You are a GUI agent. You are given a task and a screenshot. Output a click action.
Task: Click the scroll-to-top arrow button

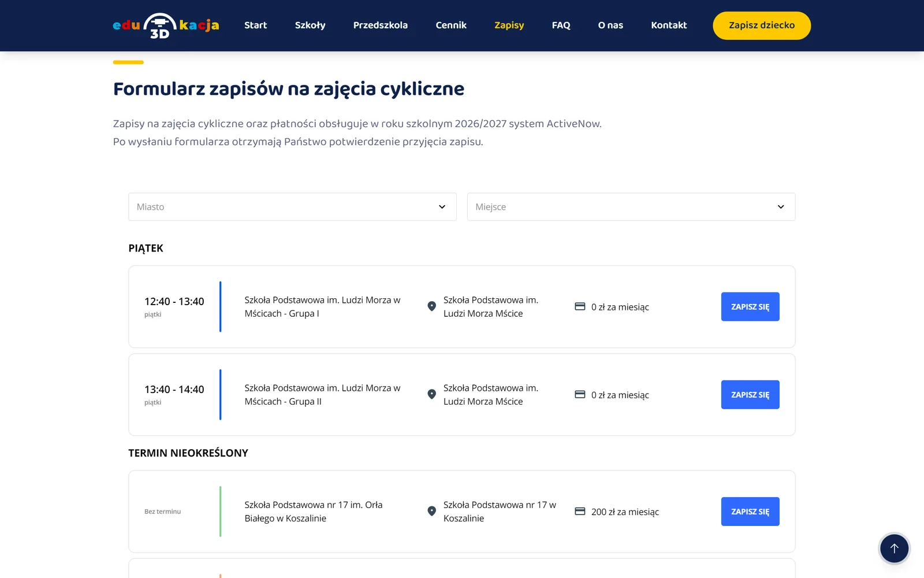[x=894, y=549]
